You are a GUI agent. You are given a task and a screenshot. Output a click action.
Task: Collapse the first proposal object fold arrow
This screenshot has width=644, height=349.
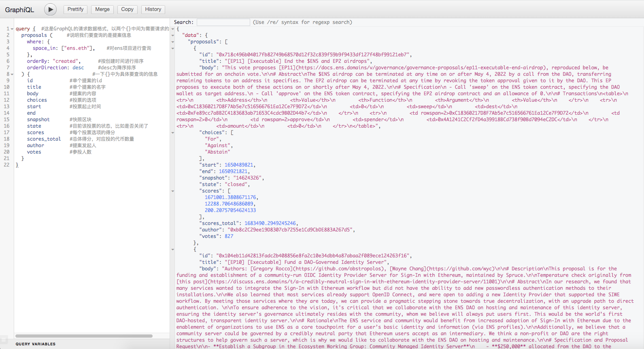173,49
